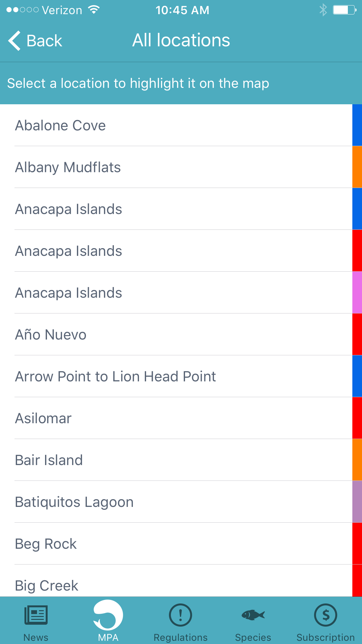This screenshot has width=362, height=644.
Task: Click the purple swatch beside Batiquitos Lagoon
Action: point(357,502)
